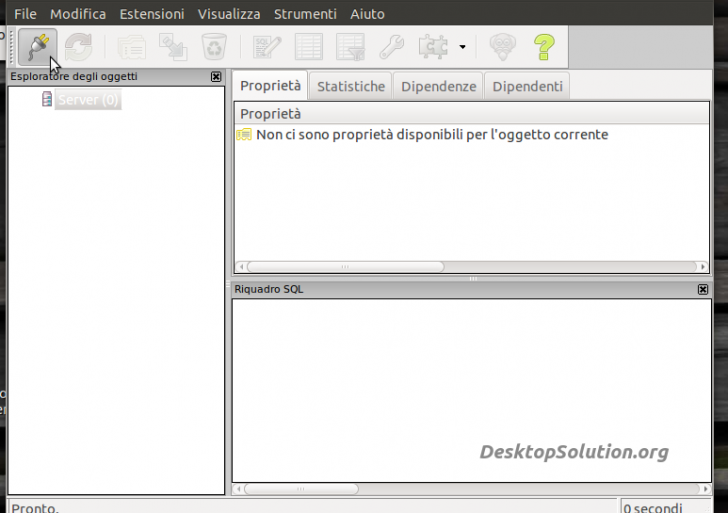
Task: Switch to the Dipendenti tab
Action: coord(527,86)
